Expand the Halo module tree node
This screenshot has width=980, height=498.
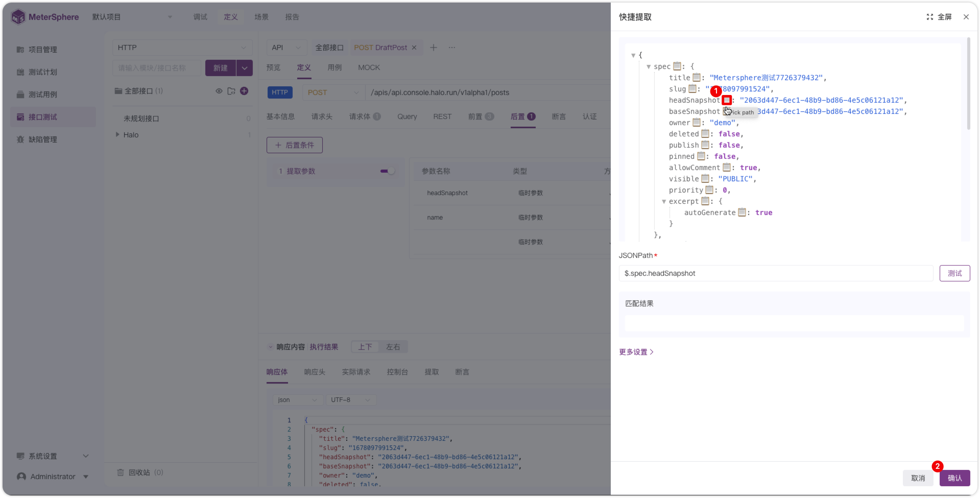(x=117, y=134)
